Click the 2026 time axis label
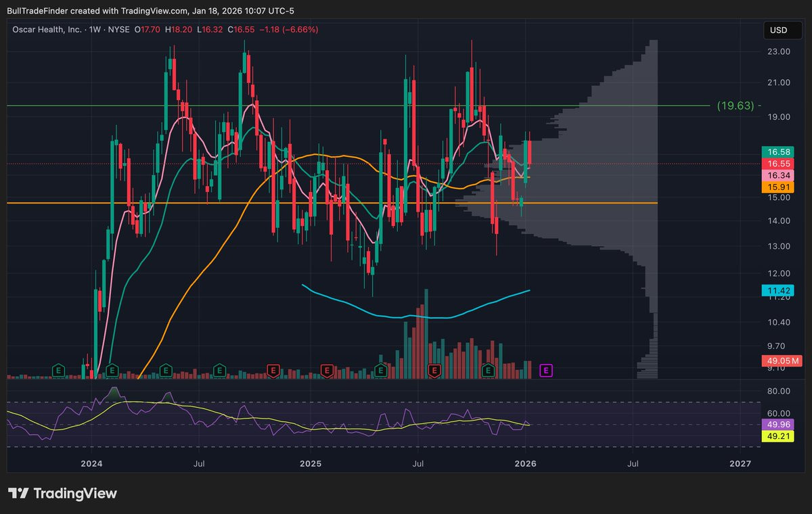812x514 pixels. click(526, 464)
